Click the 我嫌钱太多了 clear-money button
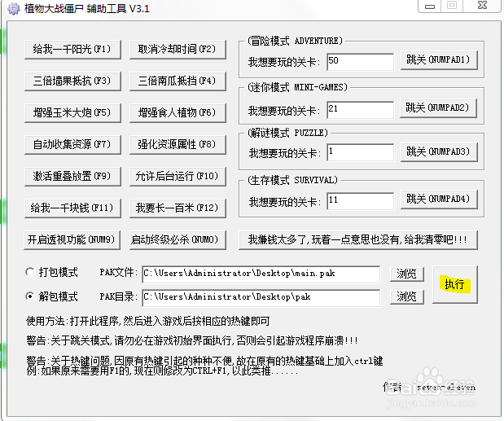 [358, 239]
